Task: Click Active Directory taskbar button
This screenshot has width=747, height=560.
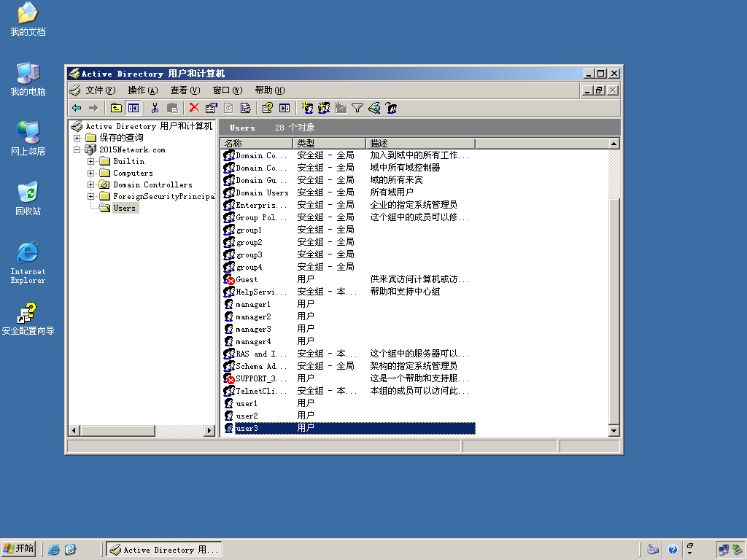Action: click(x=164, y=550)
